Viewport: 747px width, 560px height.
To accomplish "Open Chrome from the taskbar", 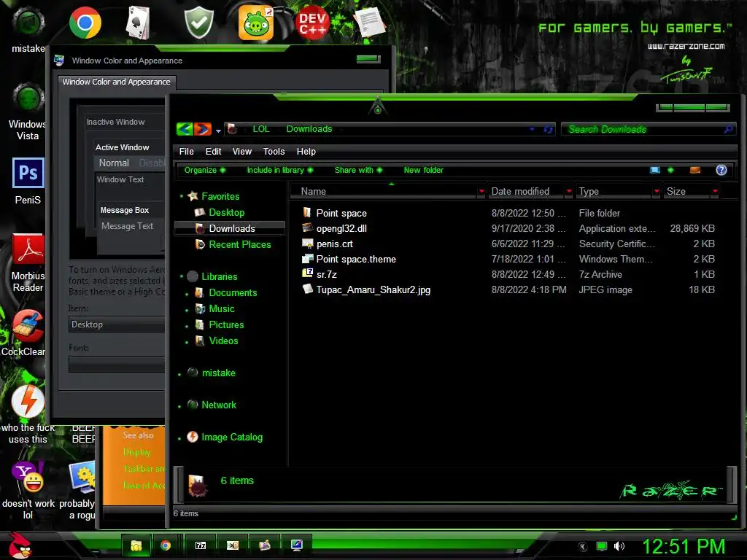I will click(x=166, y=545).
